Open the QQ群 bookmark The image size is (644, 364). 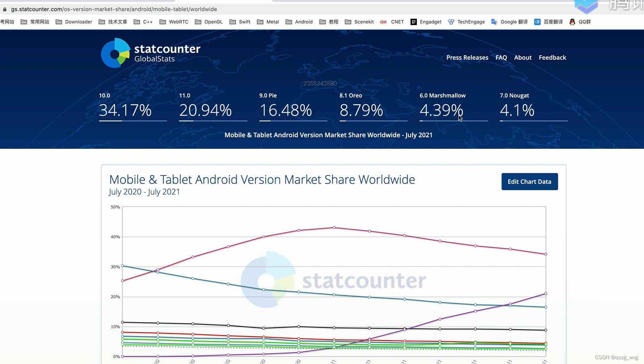[x=580, y=22]
